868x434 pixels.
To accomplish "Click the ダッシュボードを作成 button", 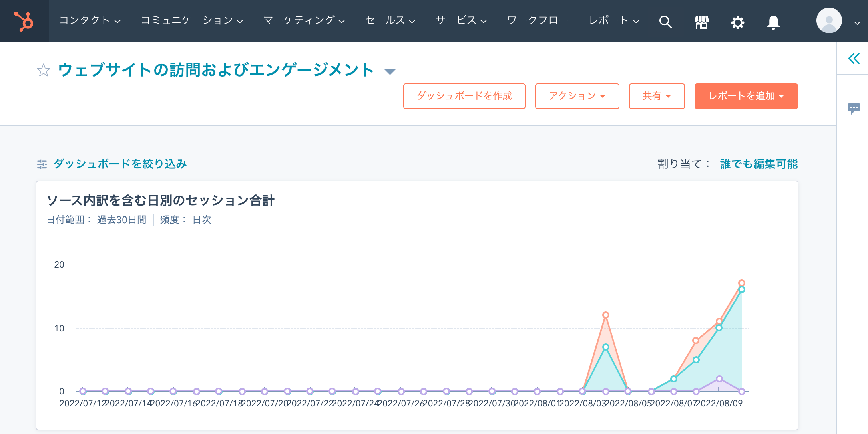I will 464,96.
